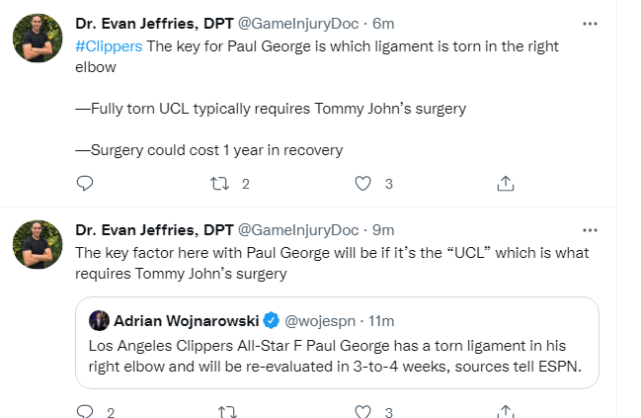Screen dimensions: 641x418
Task: Reply to the second tweet with 2 replies
Action: (85, 410)
